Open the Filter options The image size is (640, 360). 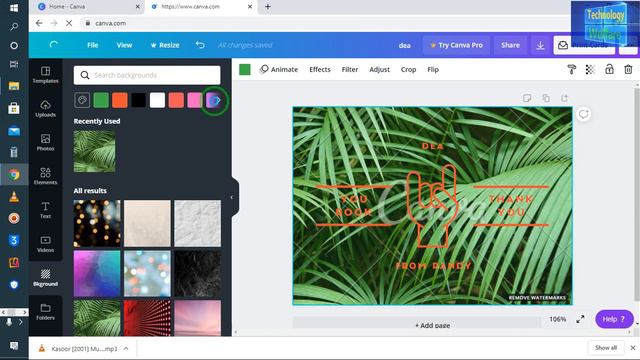point(350,69)
